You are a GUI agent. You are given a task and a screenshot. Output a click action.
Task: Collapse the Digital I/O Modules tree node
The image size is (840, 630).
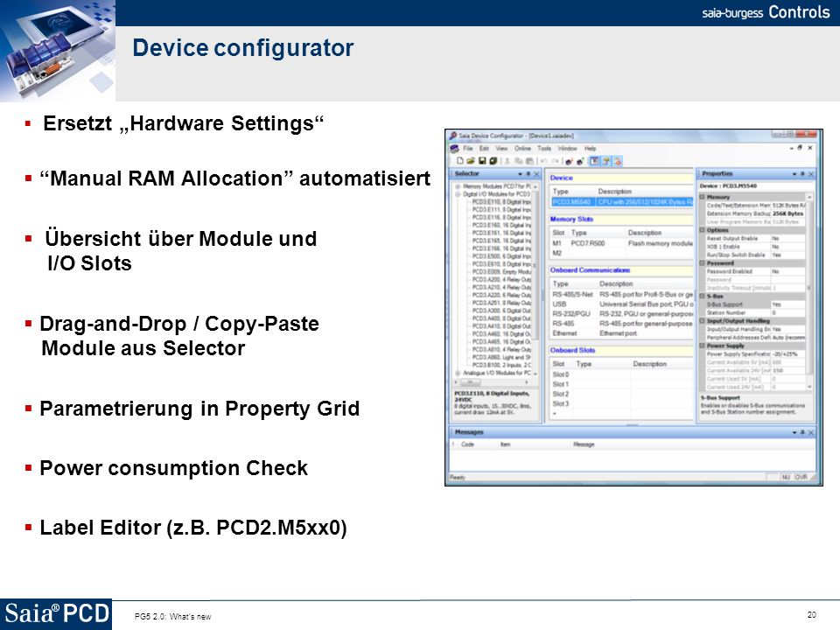coord(458,194)
